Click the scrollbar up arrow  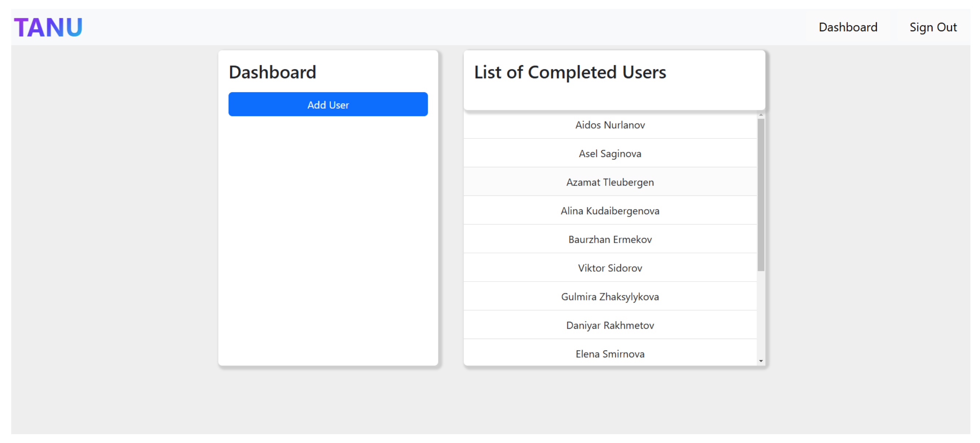coord(761,115)
